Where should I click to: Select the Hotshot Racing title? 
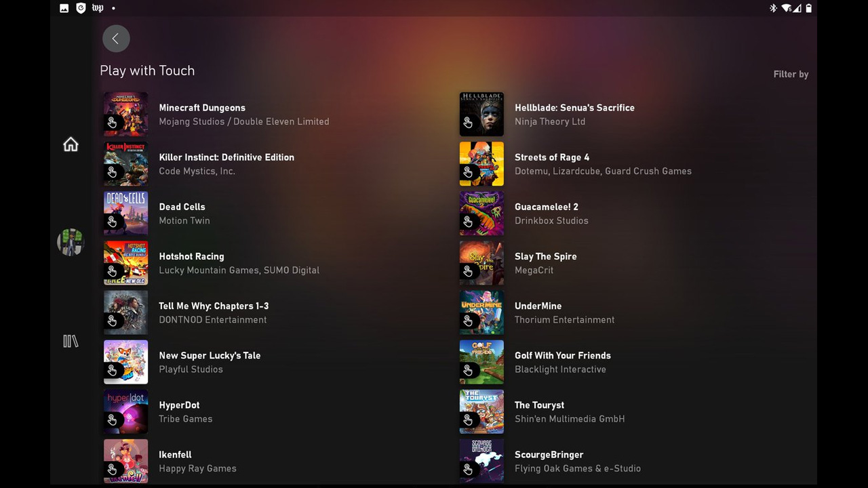click(x=191, y=256)
